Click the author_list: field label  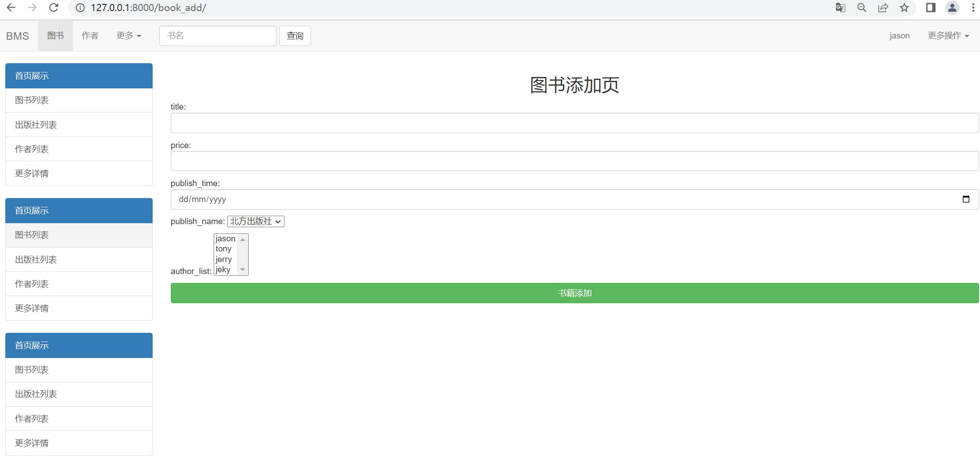191,271
